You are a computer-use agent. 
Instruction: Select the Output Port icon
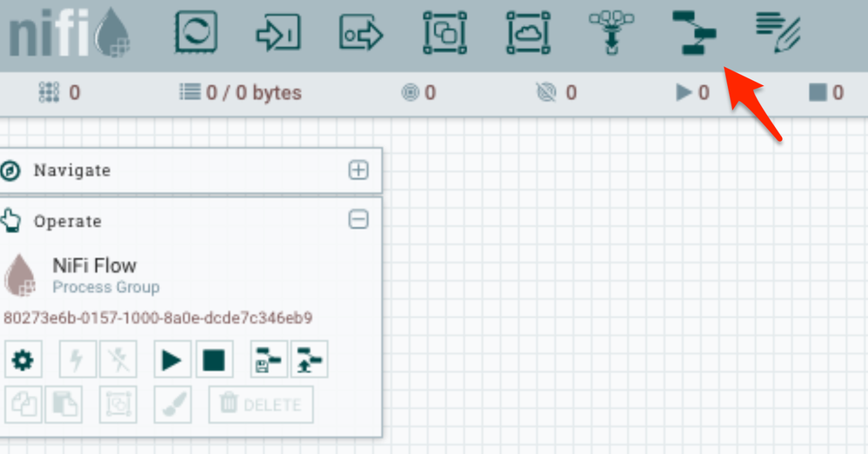[x=361, y=33]
